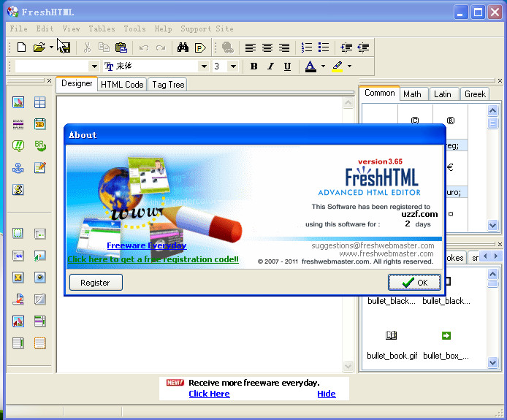
Task: Insert date from calendar icon
Action: point(39,124)
